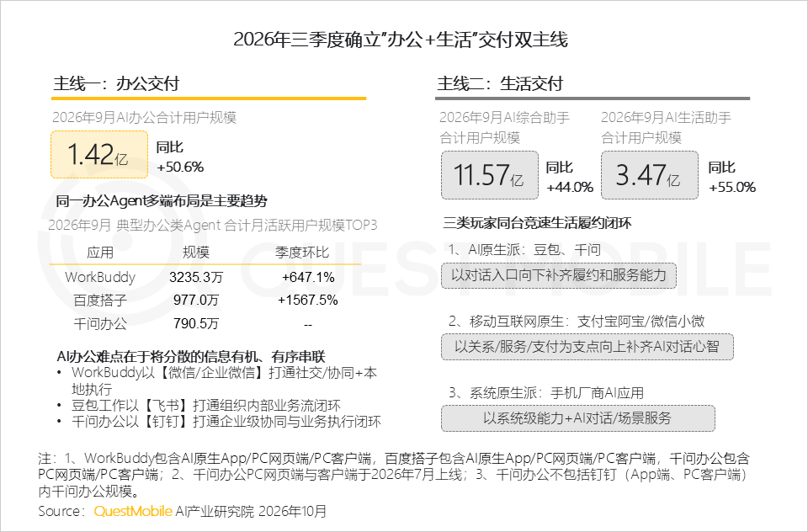
Task: Click the heading AI办公难点在于将分散的信息有机、有序串联
Action: 191,357
